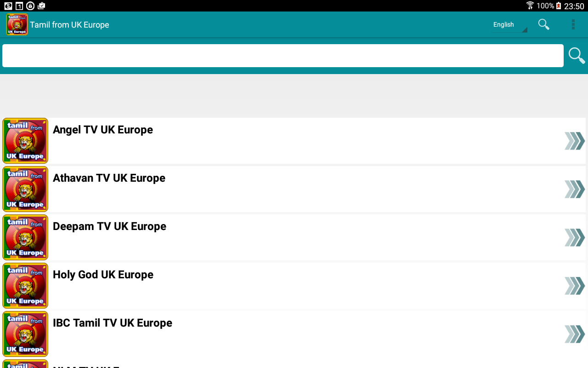Viewport: 588px width, 368px height.
Task: Tap the chevron arrows for Angel TV
Action: (574, 141)
